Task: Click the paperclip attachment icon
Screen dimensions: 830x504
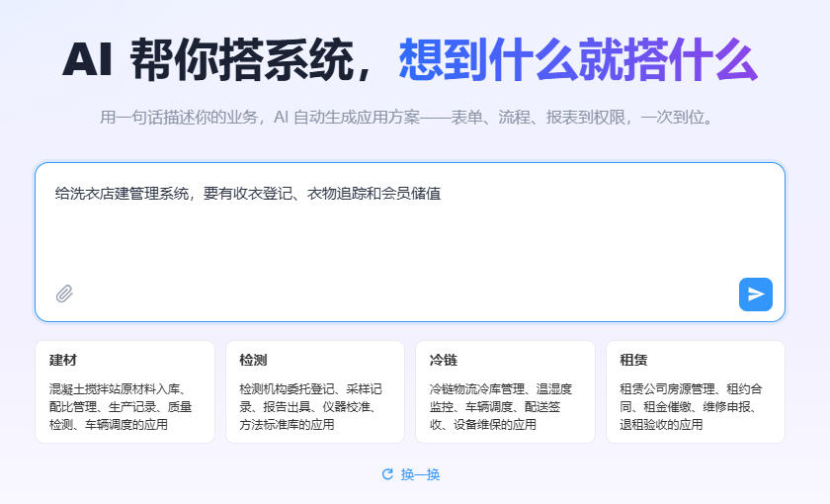Action: point(64,294)
